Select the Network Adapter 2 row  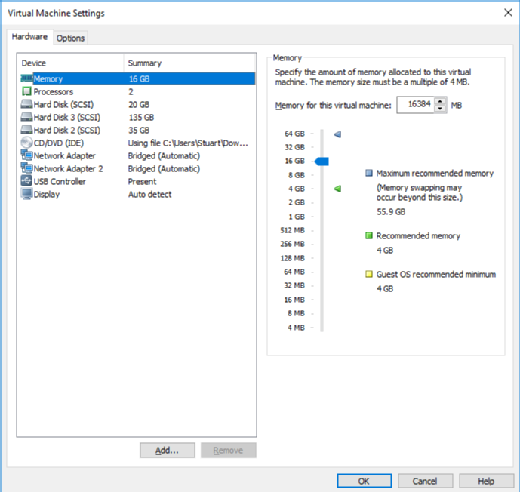point(137,168)
